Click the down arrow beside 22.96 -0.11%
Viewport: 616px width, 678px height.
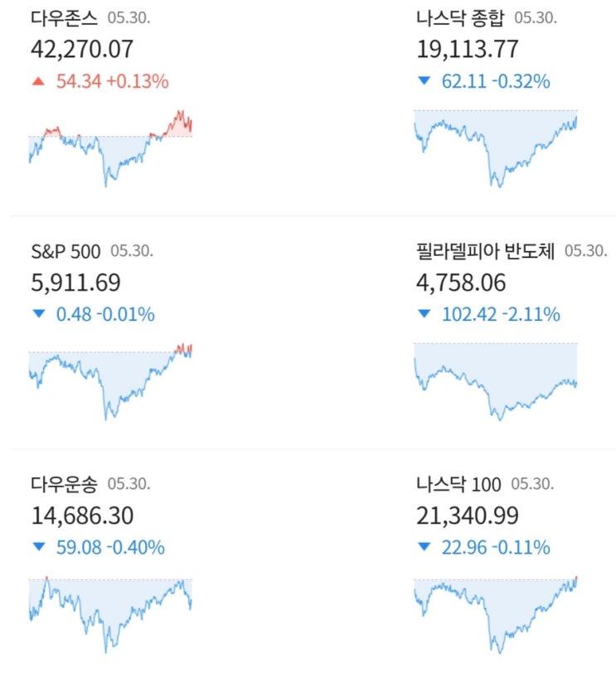click(x=424, y=548)
